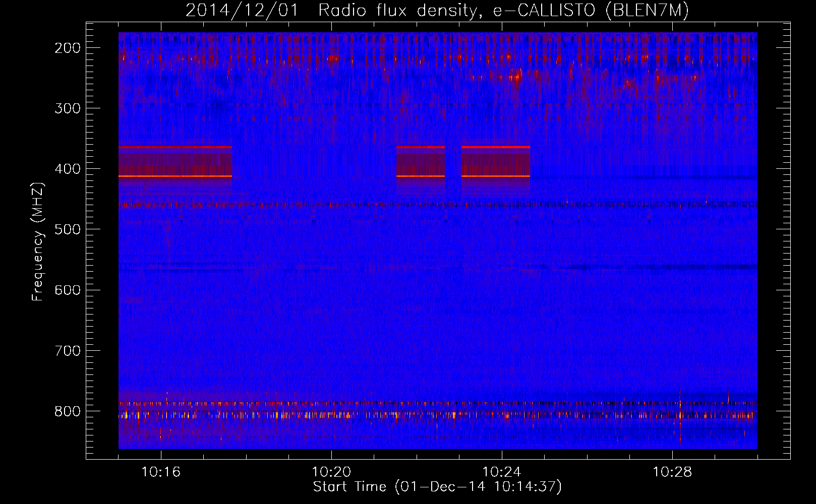Click the 300 frequency tick label

67,108
